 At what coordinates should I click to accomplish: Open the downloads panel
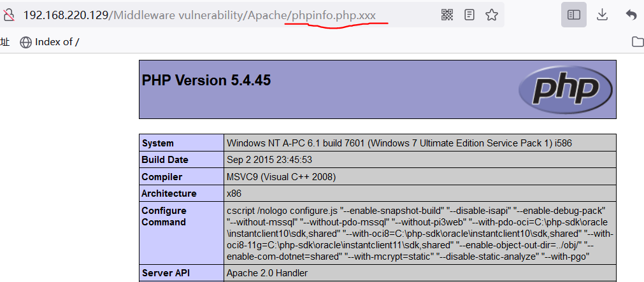click(x=602, y=15)
